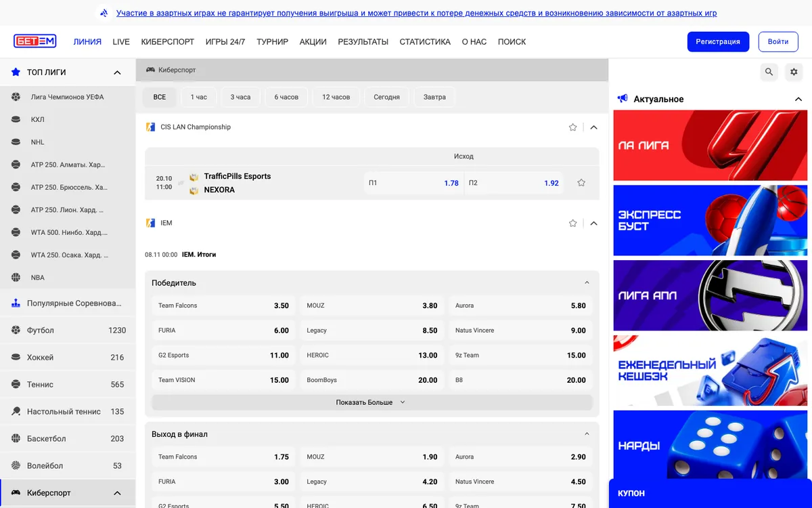Open the Футбол sport category
The image size is (812, 508).
point(68,331)
